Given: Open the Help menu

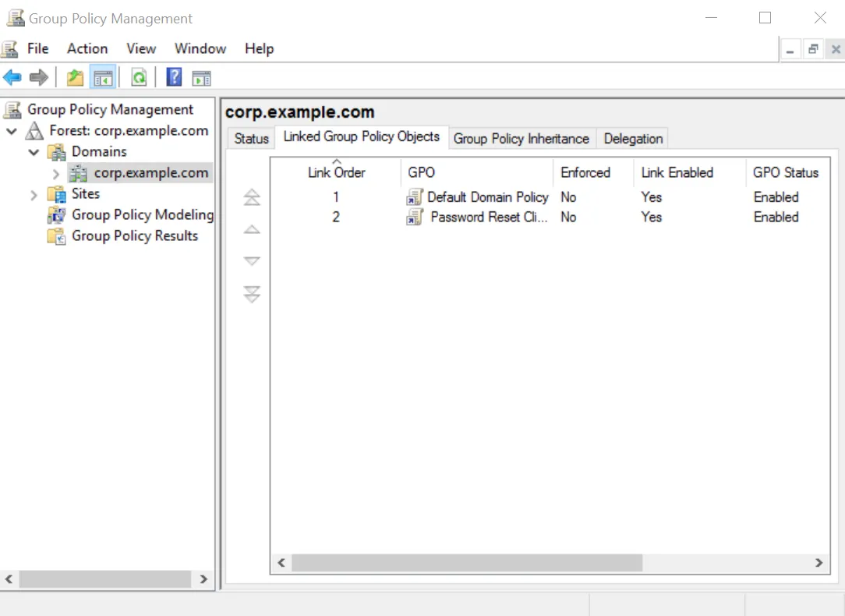Looking at the screenshot, I should coord(260,48).
